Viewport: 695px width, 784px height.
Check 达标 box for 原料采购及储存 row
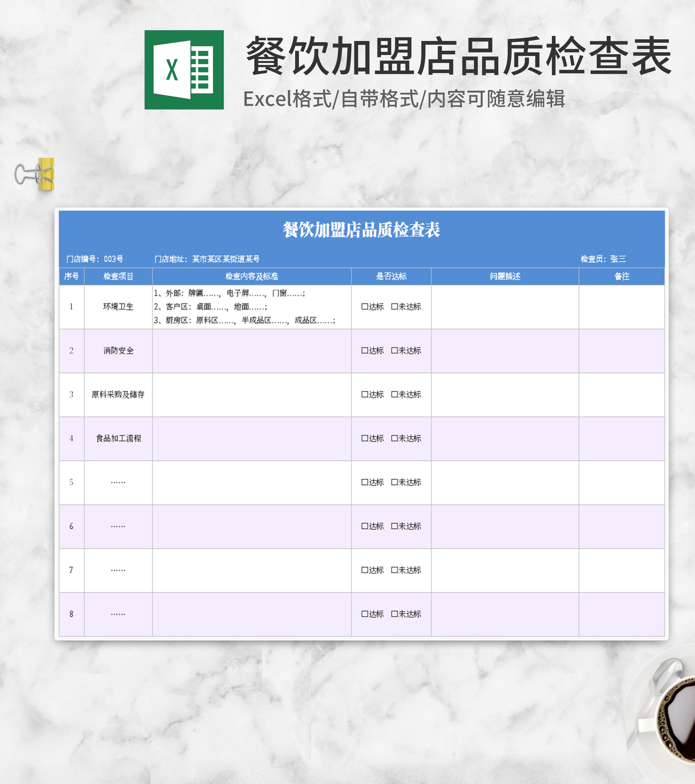click(x=365, y=395)
